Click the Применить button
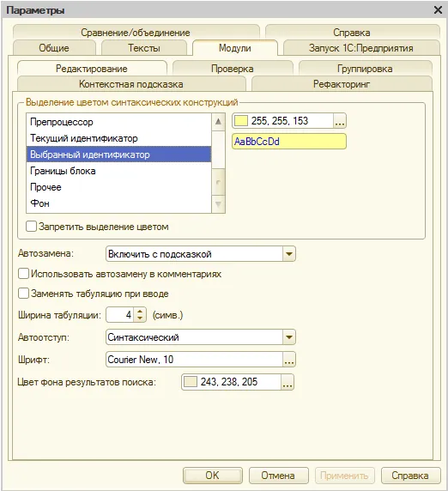The width and height of the screenshot is (448, 491). (344, 476)
